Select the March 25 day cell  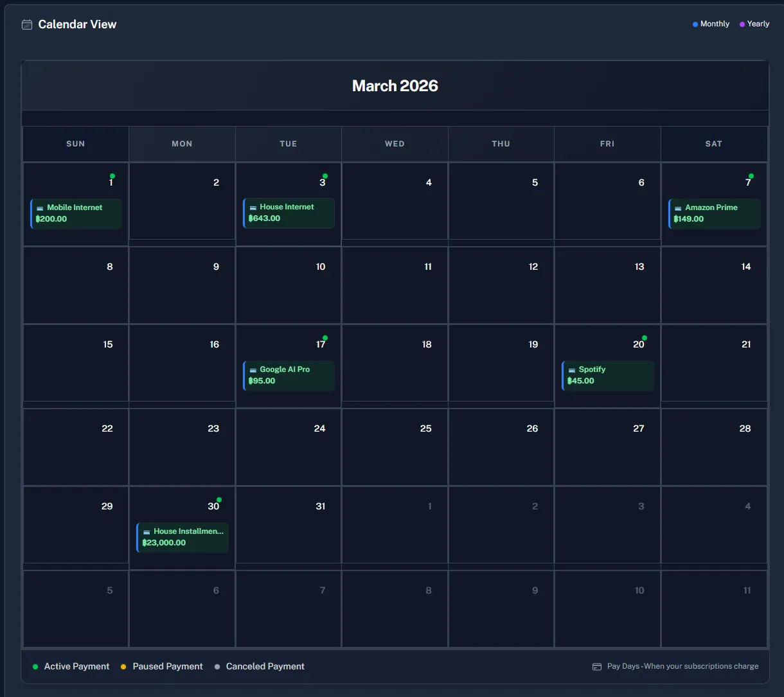click(x=395, y=447)
